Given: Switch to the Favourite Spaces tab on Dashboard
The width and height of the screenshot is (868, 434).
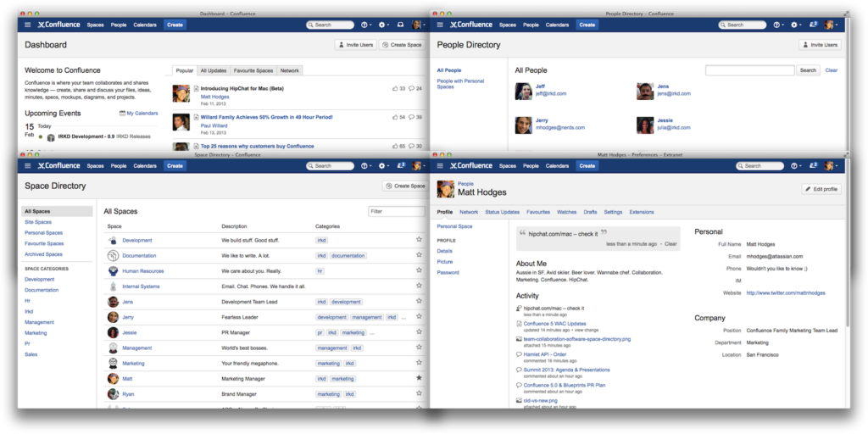Looking at the screenshot, I should click(x=253, y=70).
